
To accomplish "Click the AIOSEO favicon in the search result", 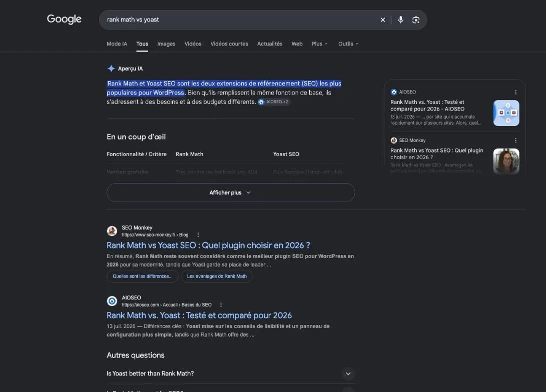I will click(112, 301).
